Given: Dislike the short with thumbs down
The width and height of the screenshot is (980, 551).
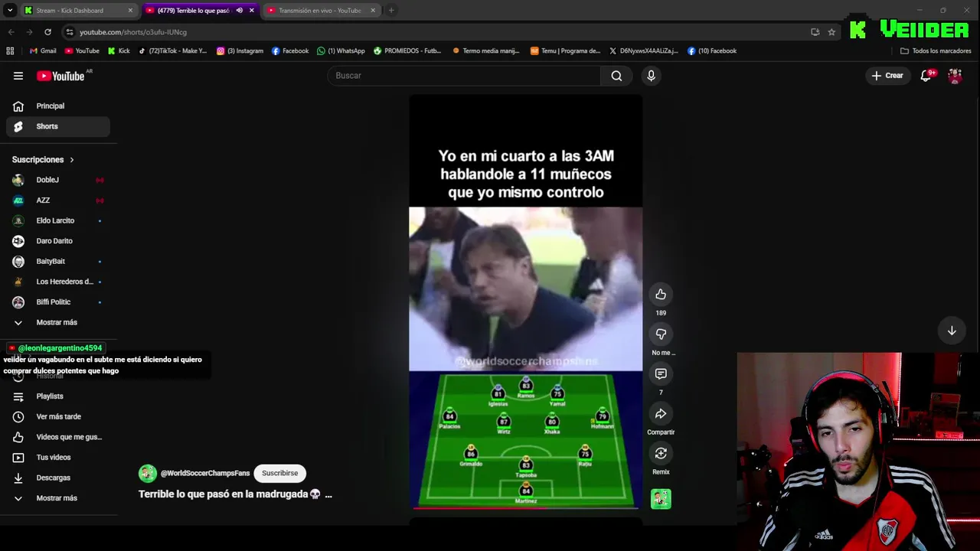Looking at the screenshot, I should [x=661, y=334].
